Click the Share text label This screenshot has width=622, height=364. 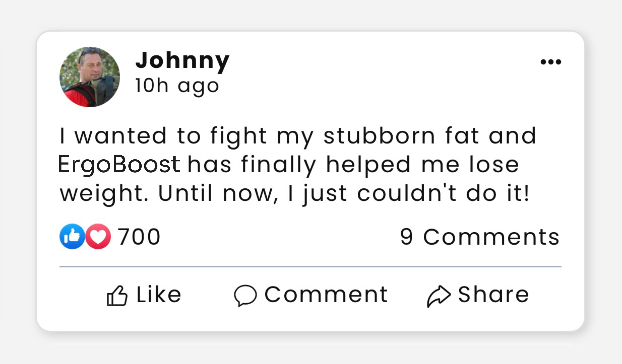tap(493, 295)
